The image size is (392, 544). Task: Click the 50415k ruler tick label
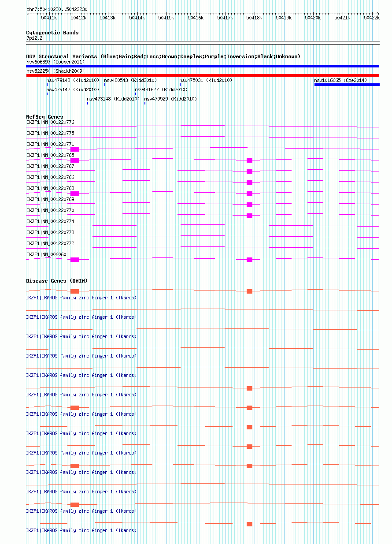coord(166,18)
